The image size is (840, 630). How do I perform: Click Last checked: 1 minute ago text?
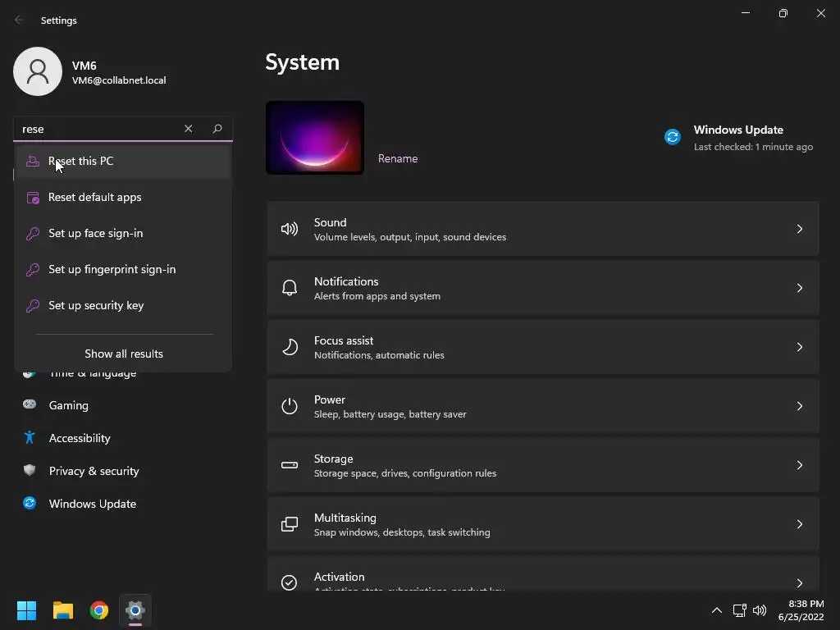tap(753, 147)
